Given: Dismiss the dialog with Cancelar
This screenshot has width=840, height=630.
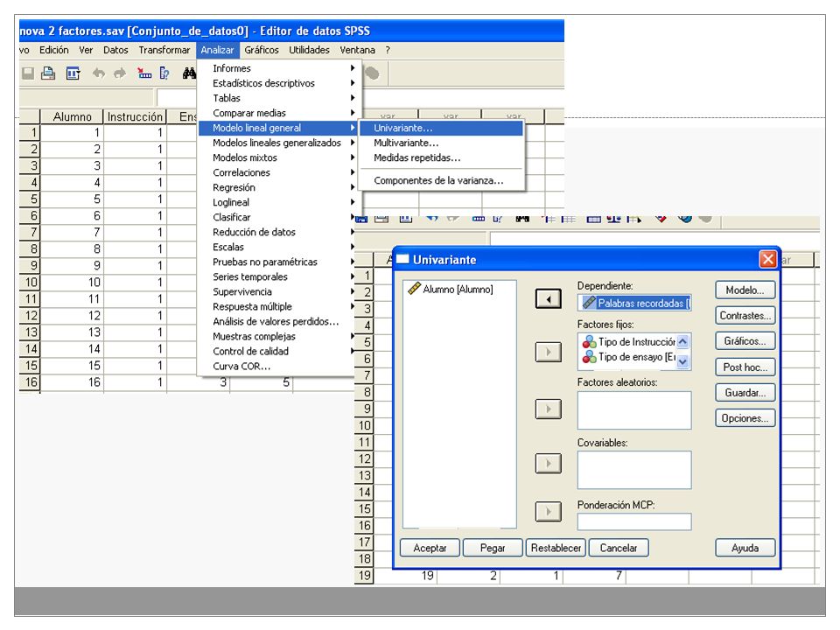Looking at the screenshot, I should tap(619, 548).
